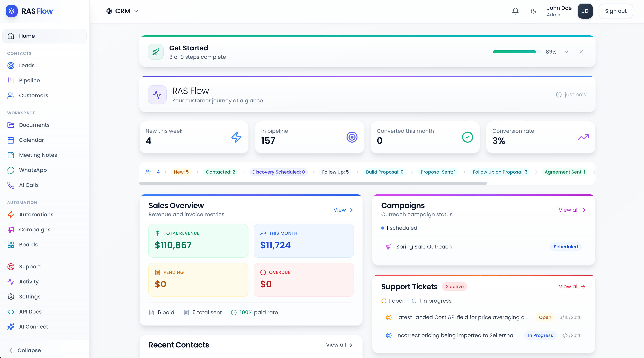Select the Home menu item
This screenshot has width=644, height=358.
pos(27,36)
